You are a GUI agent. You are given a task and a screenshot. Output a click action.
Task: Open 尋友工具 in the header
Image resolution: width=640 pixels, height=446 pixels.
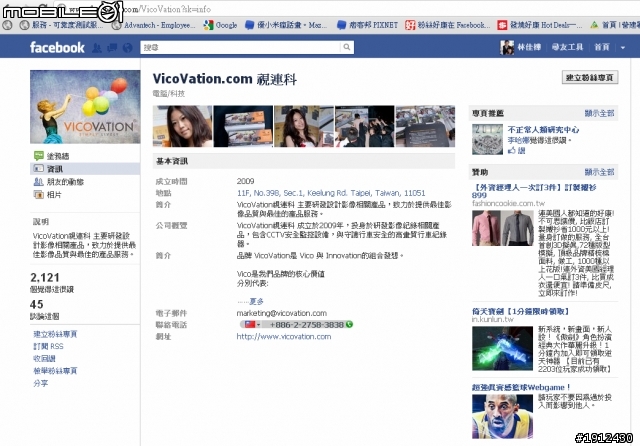tap(567, 47)
